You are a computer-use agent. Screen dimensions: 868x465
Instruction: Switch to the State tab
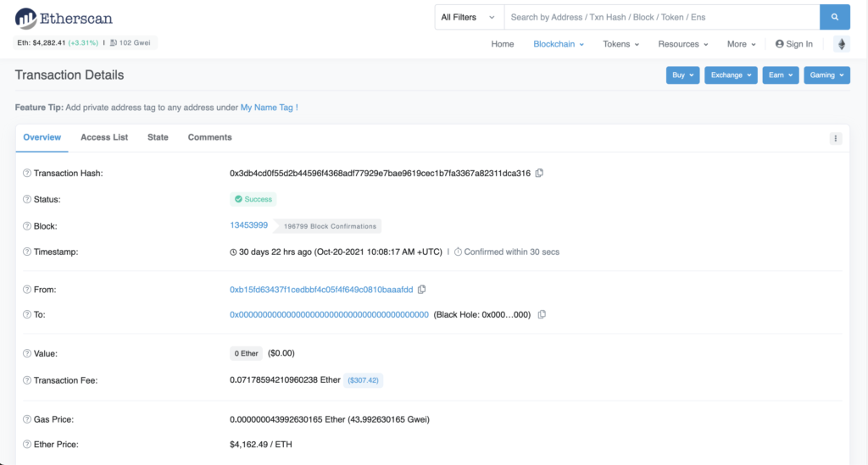pyautogui.click(x=158, y=138)
